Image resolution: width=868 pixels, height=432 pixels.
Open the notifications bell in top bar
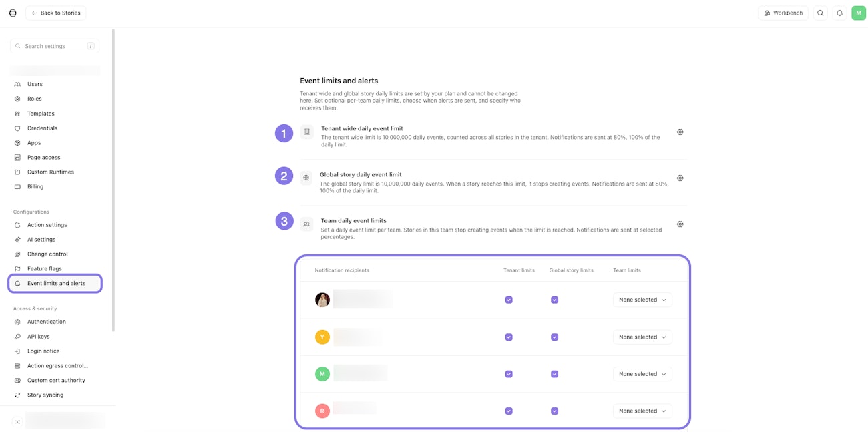(x=839, y=13)
